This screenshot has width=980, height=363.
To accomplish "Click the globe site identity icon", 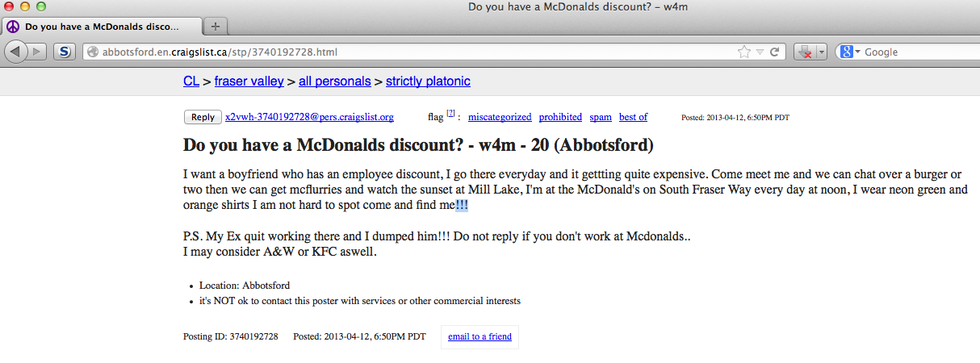I will 93,52.
